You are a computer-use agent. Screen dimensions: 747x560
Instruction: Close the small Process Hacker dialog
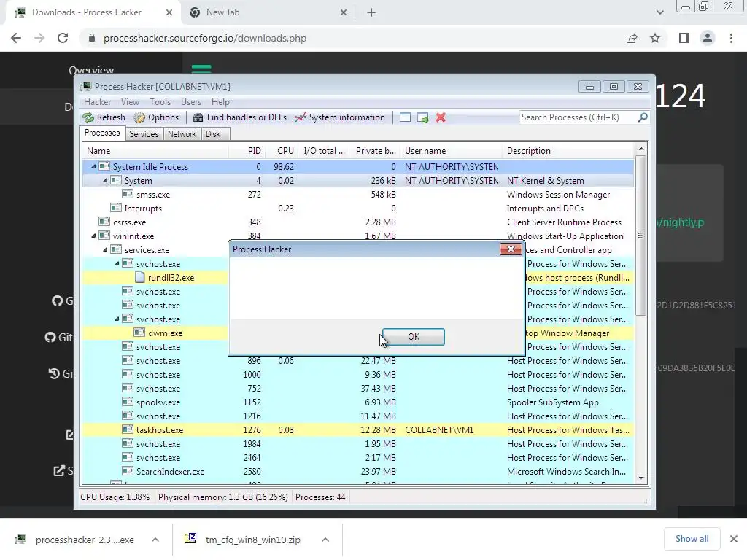(511, 249)
